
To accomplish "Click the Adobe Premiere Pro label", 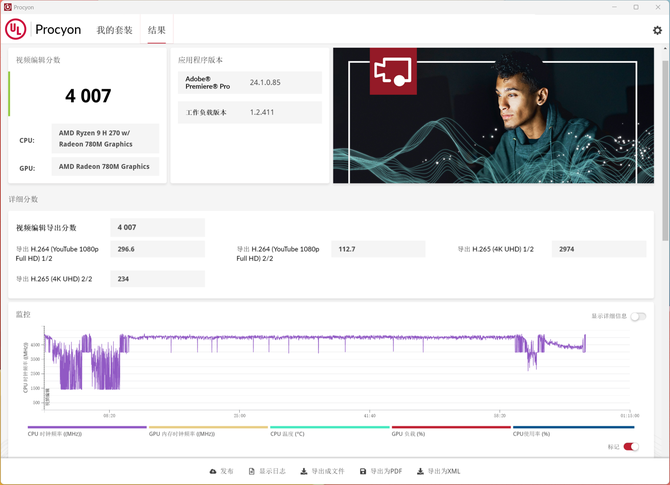I will pyautogui.click(x=208, y=82).
